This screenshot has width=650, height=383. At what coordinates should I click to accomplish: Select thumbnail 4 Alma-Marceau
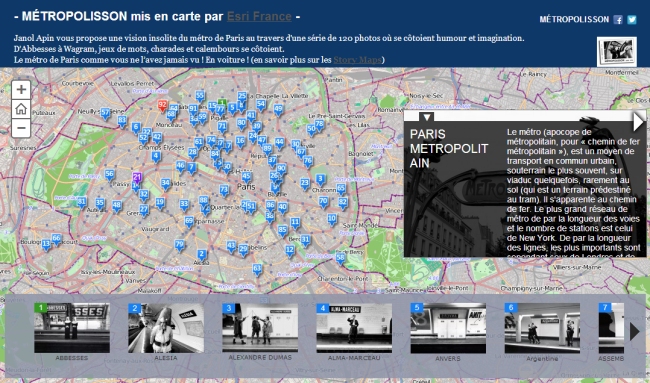[x=354, y=328]
